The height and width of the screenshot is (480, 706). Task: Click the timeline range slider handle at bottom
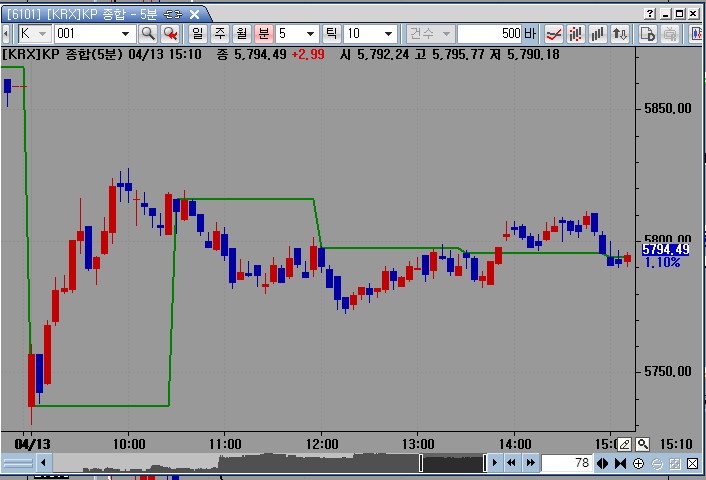pyautogui.click(x=421, y=463)
